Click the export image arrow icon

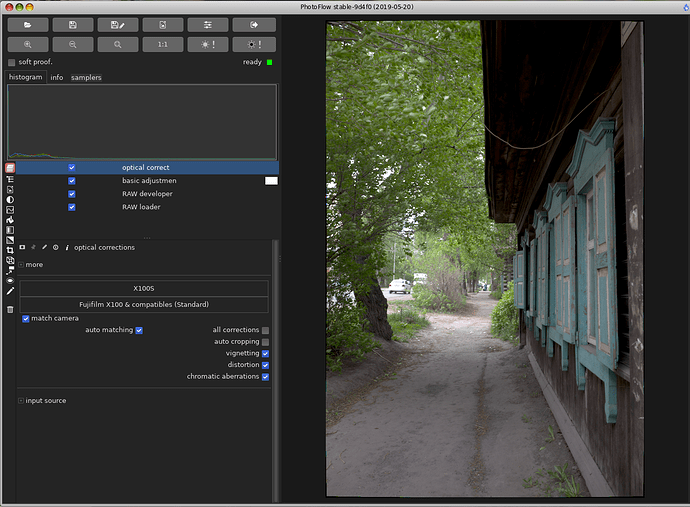(x=254, y=24)
